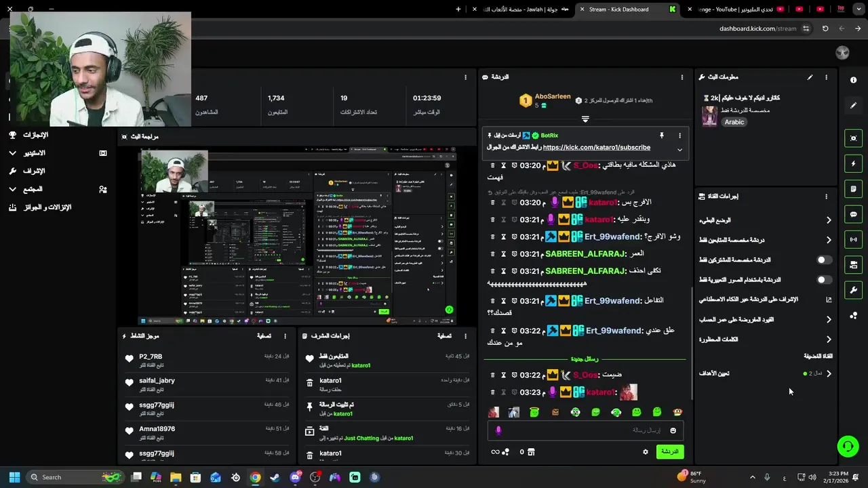Open AI chat moderation external link
Image resolution: width=868 pixels, height=488 pixels.
[x=829, y=300]
